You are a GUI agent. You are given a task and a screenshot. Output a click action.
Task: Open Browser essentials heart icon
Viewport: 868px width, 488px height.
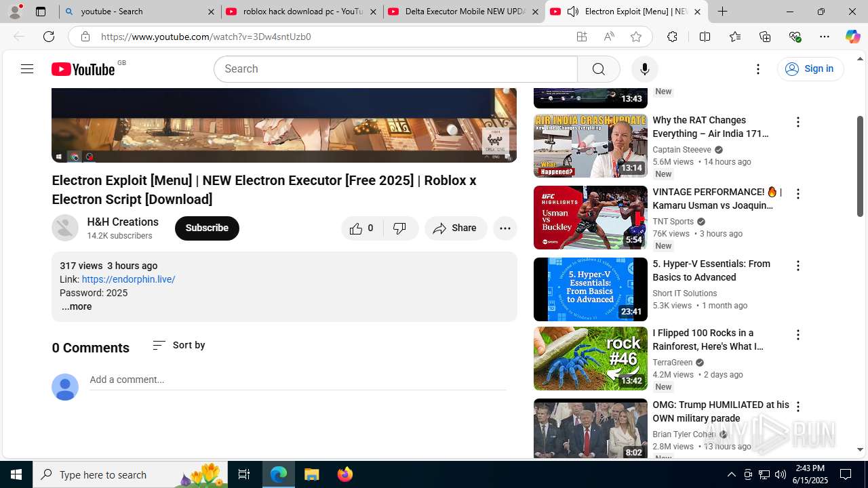pyautogui.click(x=795, y=37)
